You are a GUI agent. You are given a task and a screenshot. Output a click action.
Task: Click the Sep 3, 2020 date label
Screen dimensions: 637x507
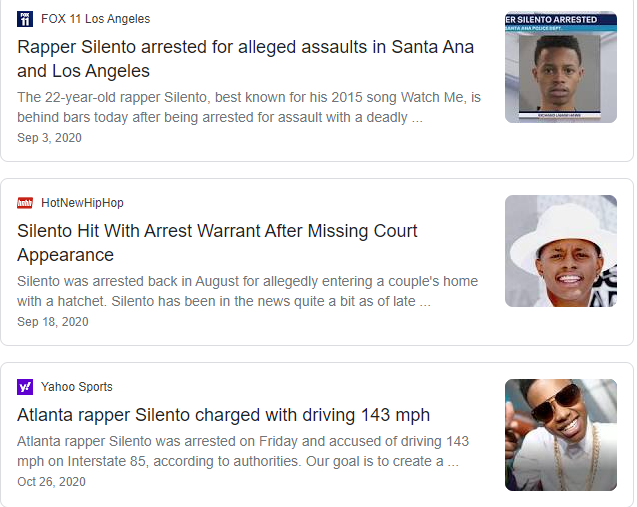pos(49,138)
